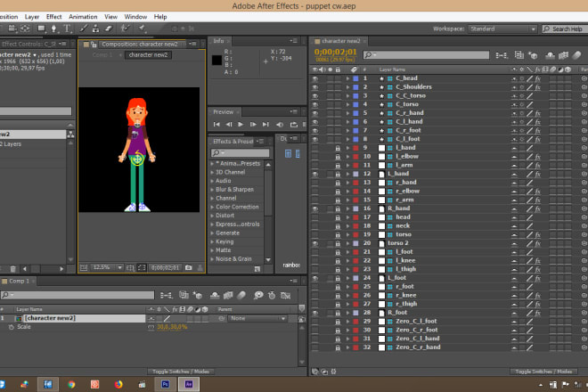Click the character new2 breadcrumb in viewer

(148, 54)
